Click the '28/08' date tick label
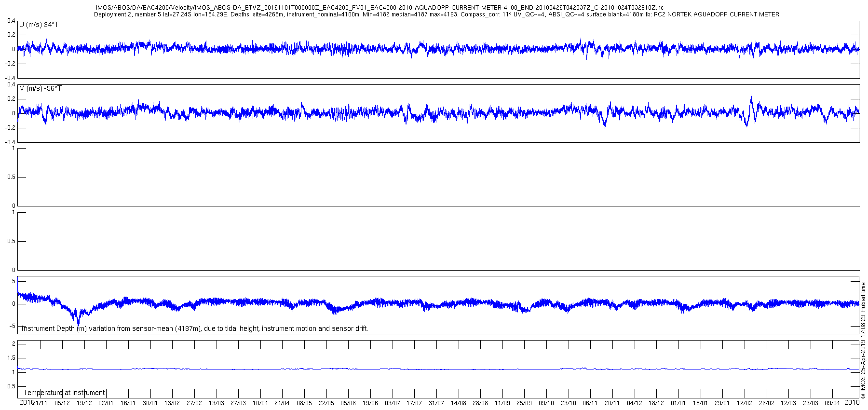868x410 pixels. pos(480,403)
